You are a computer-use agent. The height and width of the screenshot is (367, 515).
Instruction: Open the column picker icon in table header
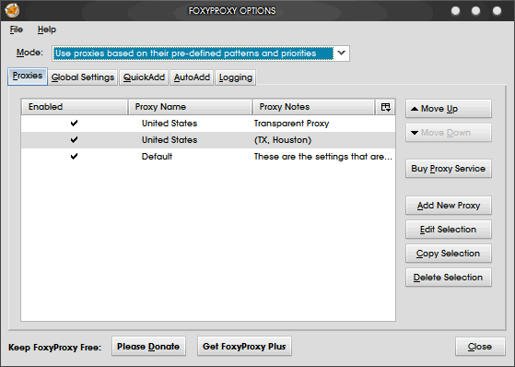386,107
